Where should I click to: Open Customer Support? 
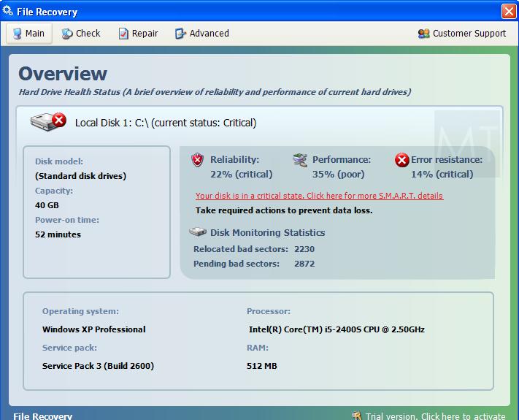pyautogui.click(x=462, y=34)
